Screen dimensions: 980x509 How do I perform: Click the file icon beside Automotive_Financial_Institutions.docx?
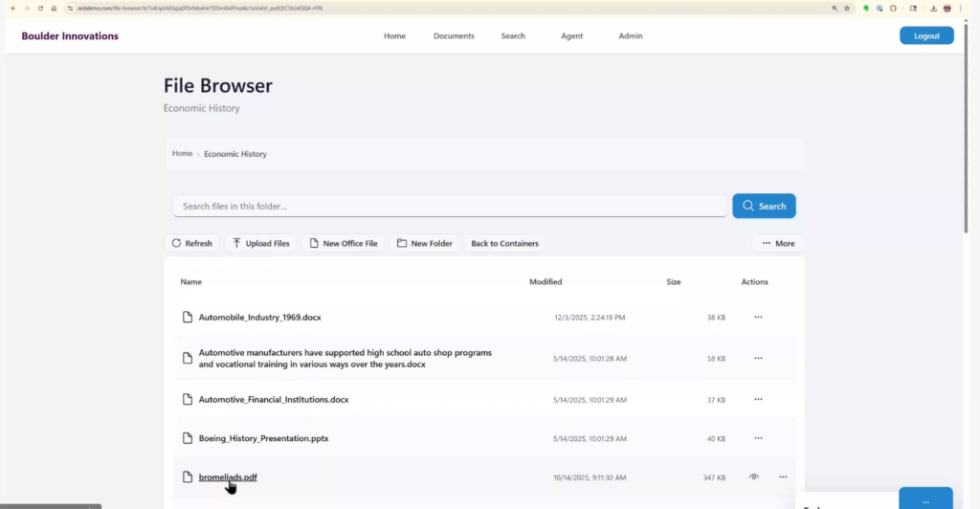189,399
